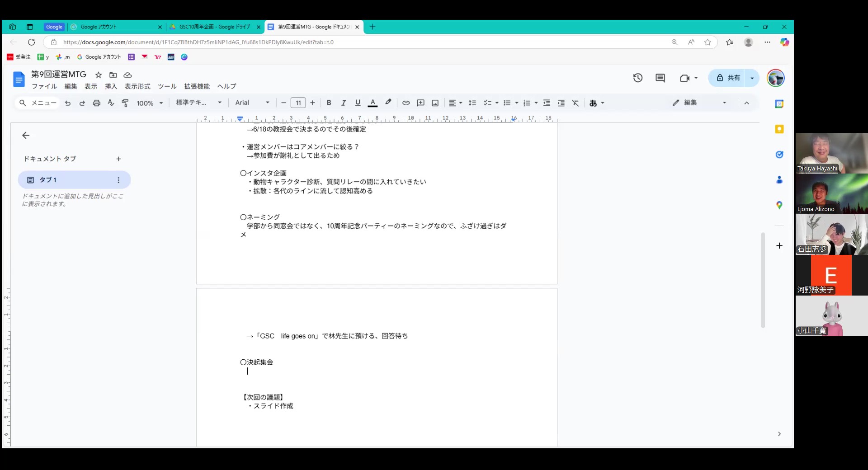Toggle bold formatting
The height and width of the screenshot is (470, 868).
click(329, 103)
